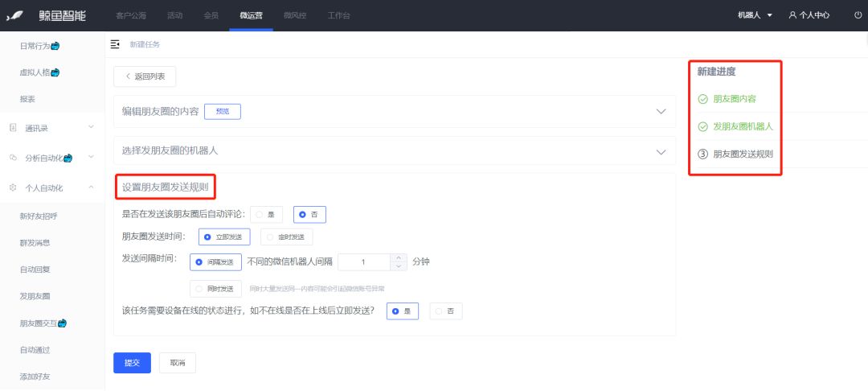
Task: Expand the 通讯录 sidebar group
Action: pyautogui.click(x=92, y=127)
